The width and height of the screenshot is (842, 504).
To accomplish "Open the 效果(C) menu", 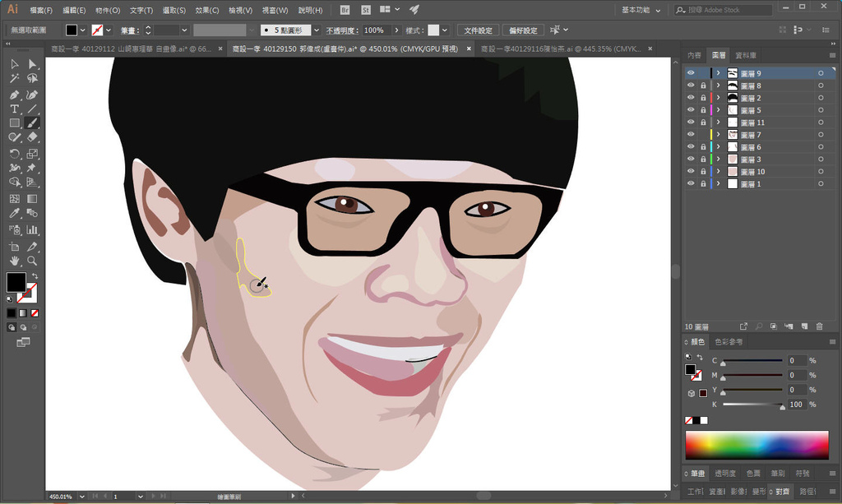I will 207,10.
